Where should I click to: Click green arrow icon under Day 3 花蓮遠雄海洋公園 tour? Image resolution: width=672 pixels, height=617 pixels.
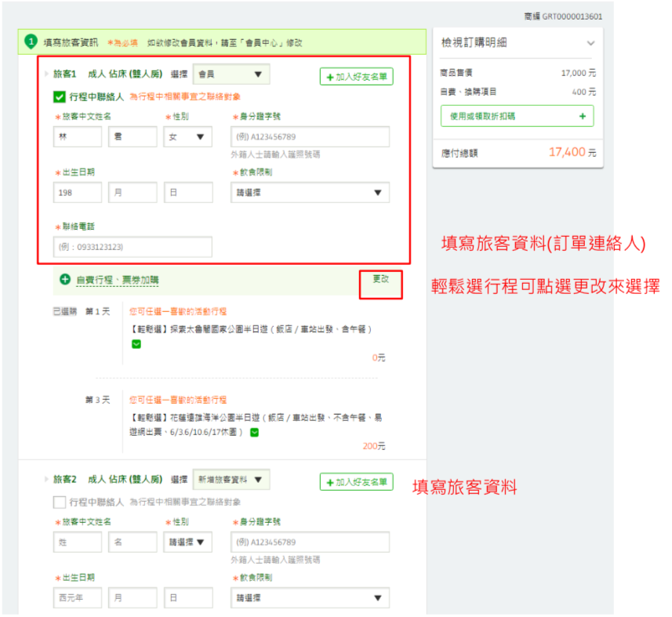(x=254, y=432)
